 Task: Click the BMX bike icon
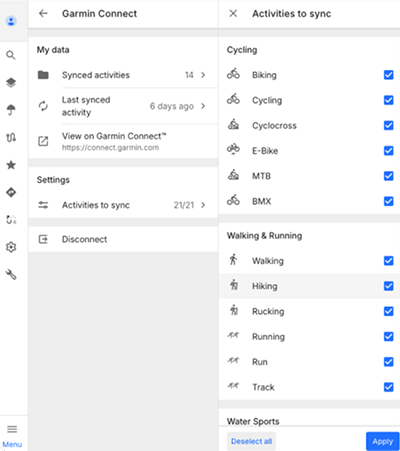(x=233, y=200)
